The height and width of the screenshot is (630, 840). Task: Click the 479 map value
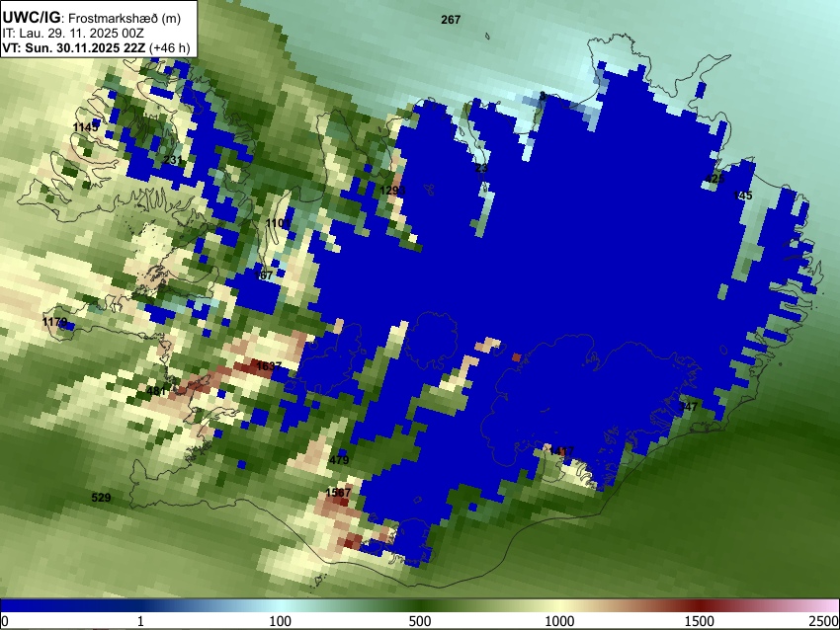click(x=339, y=460)
